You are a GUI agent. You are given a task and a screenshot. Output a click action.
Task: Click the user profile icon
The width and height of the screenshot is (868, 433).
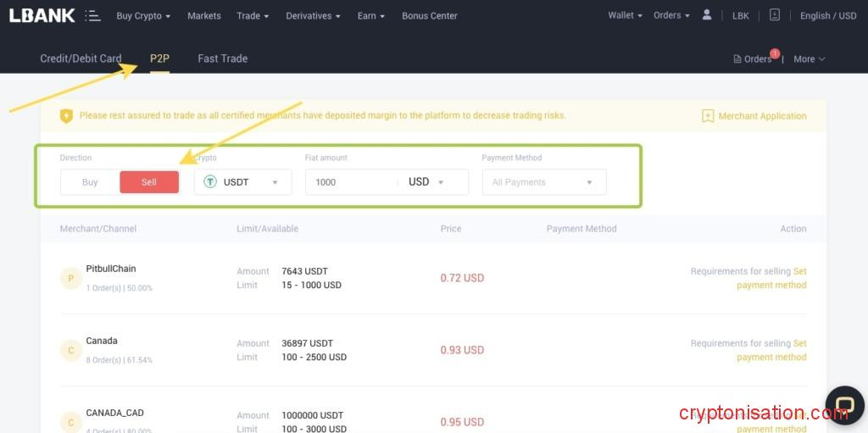pos(707,15)
